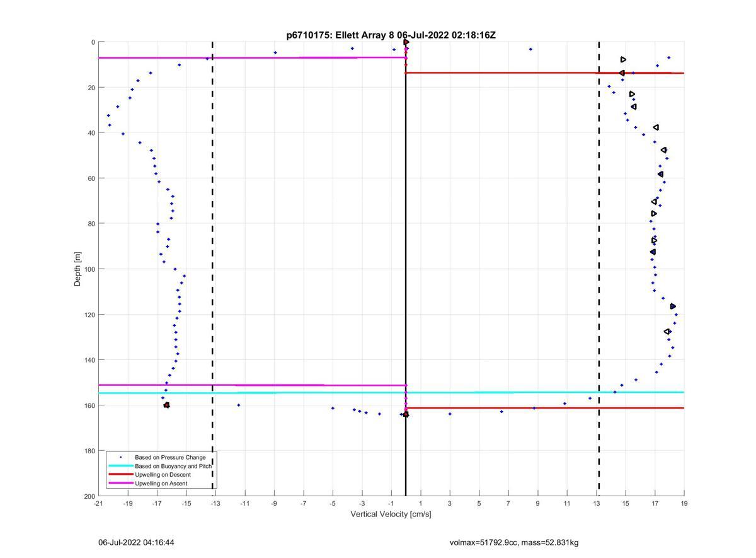Click x-axis tick label '-15'
The image size is (756, 558).
(186, 503)
